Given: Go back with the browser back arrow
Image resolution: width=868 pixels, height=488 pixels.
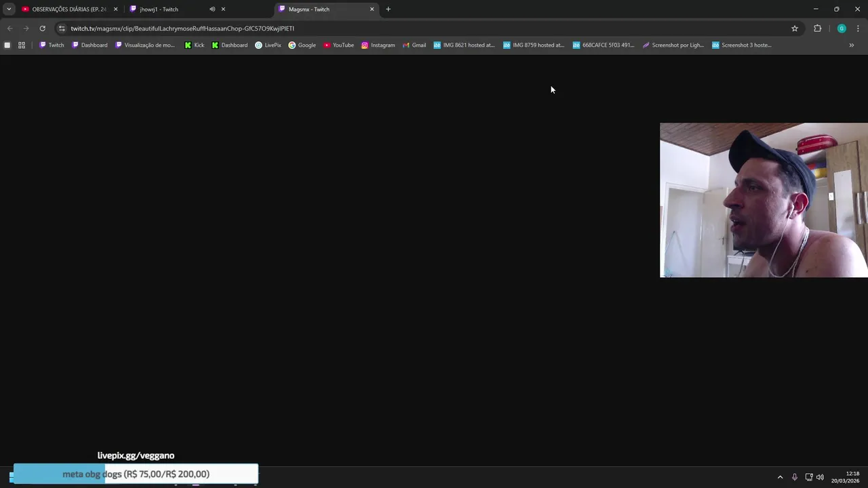Looking at the screenshot, I should pos(9,28).
